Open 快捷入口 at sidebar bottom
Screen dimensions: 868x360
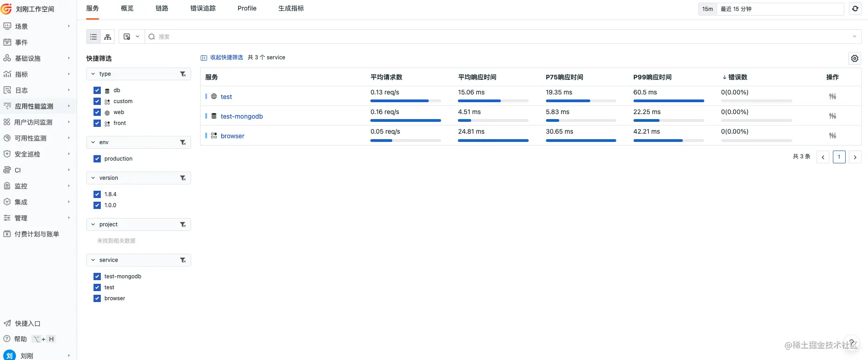[27, 323]
